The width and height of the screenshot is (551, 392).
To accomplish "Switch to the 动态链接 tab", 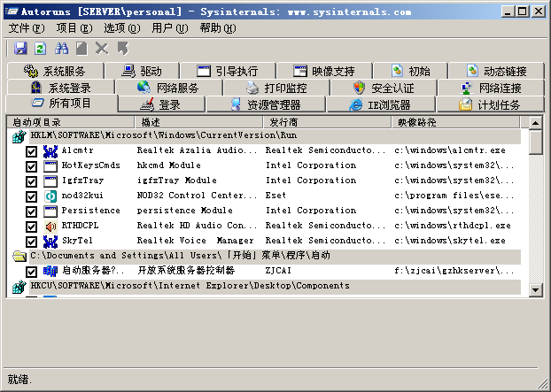I will pyautogui.click(x=497, y=72).
